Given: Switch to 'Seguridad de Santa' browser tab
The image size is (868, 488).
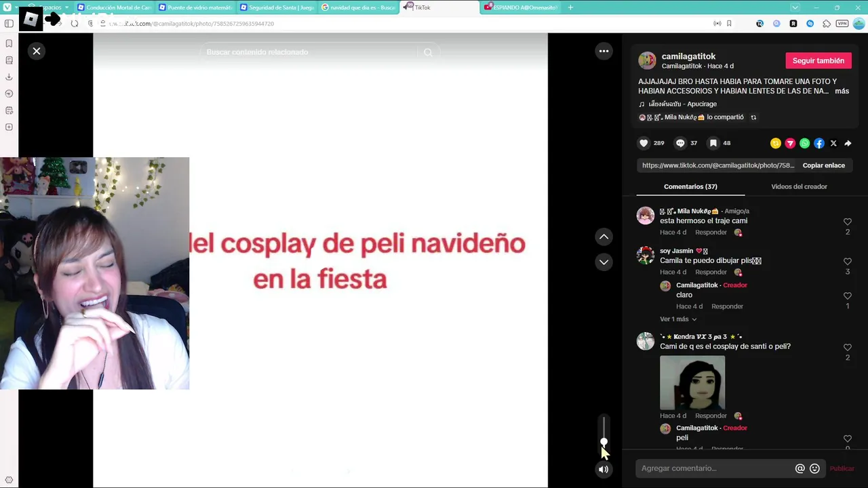Looking at the screenshot, I should click(277, 7).
